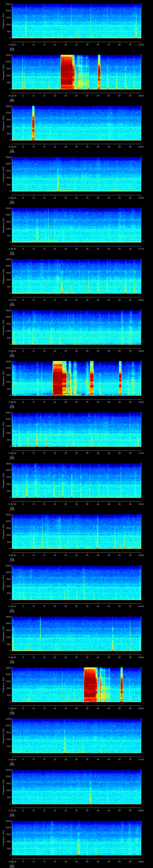This screenshot has width=153, height=868.
Task: Click the wide red burst in the 0:23:00 panel
Action: 67,72
